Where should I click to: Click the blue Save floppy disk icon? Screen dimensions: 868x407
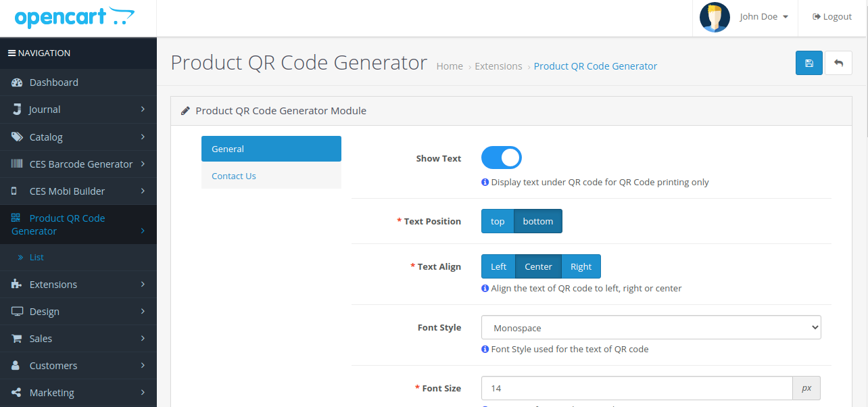[x=809, y=63]
